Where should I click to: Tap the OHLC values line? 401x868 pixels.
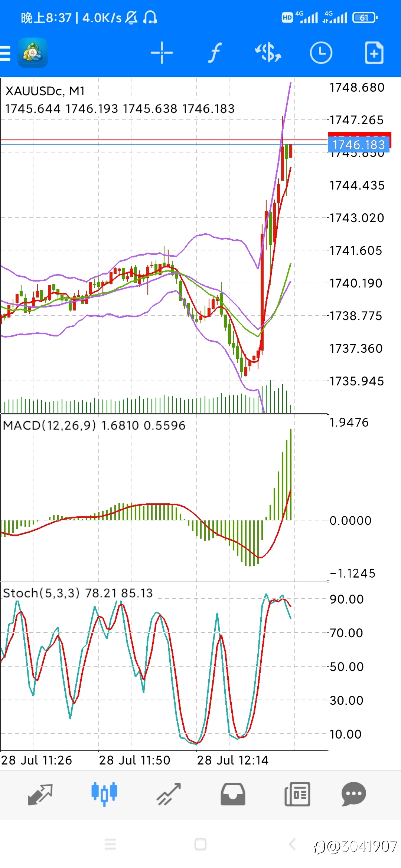(x=120, y=109)
